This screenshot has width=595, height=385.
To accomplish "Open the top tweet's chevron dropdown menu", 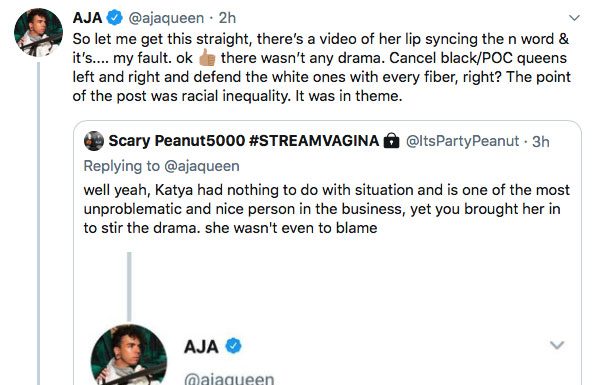I will (x=575, y=18).
